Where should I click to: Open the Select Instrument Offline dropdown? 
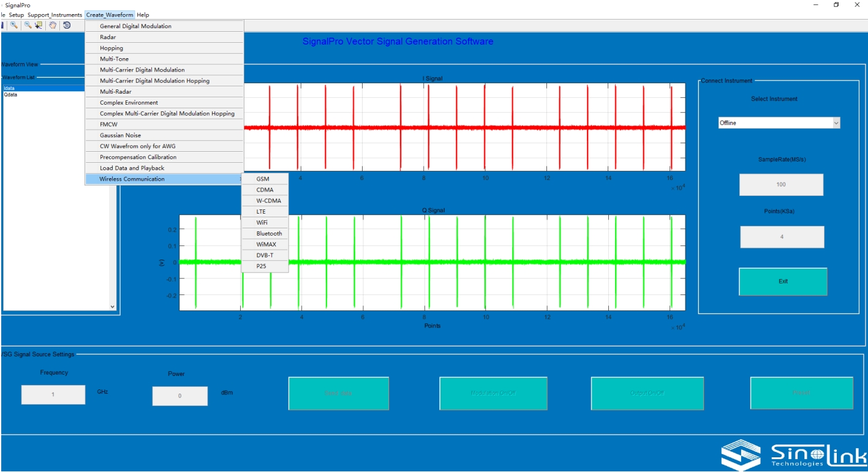point(779,123)
